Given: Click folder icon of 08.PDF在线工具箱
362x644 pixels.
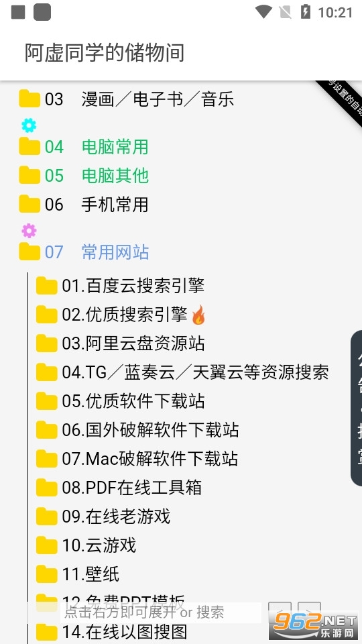Looking at the screenshot, I should click(x=46, y=488).
